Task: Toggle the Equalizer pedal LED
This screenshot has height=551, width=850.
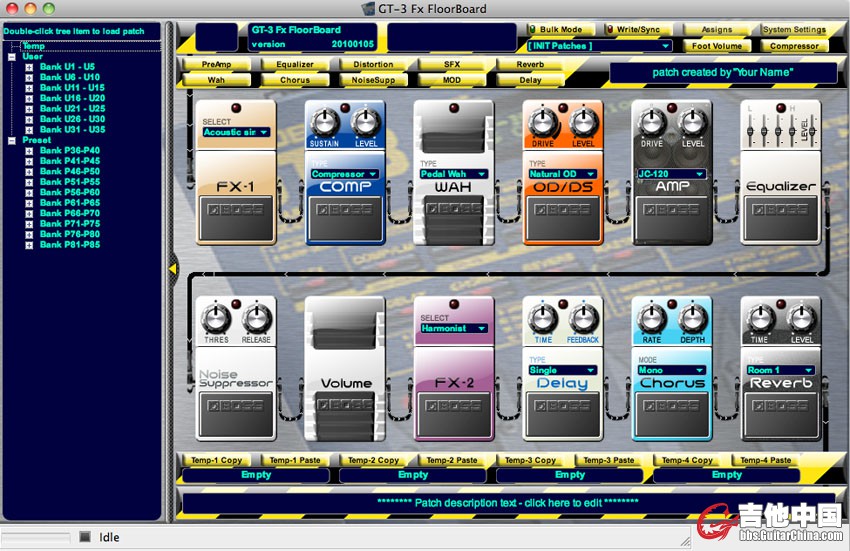Action: [781, 108]
